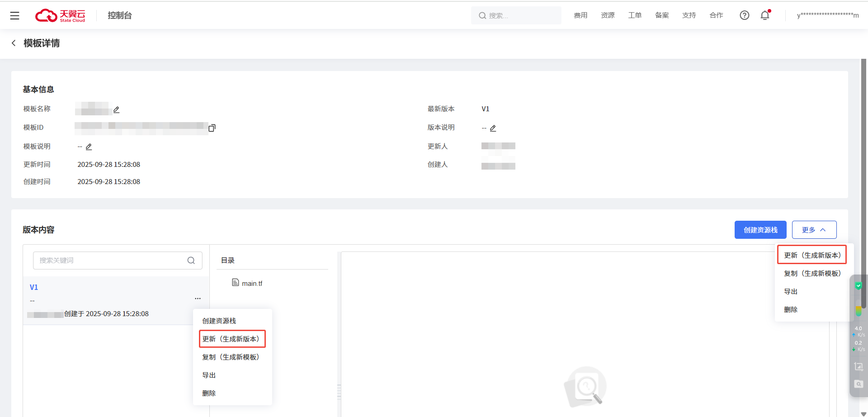
Task: Click the green shield icon on the floating sidebar
Action: click(859, 286)
